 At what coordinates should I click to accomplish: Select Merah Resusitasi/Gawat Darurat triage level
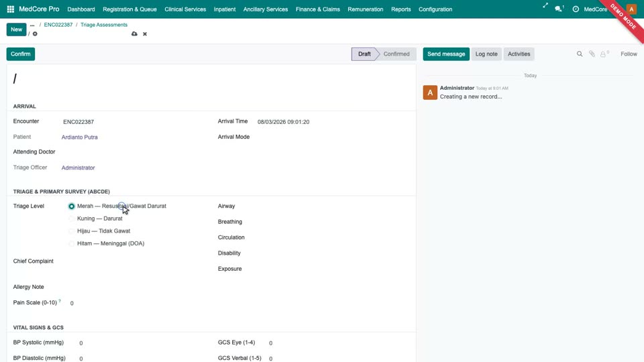pos(72,206)
